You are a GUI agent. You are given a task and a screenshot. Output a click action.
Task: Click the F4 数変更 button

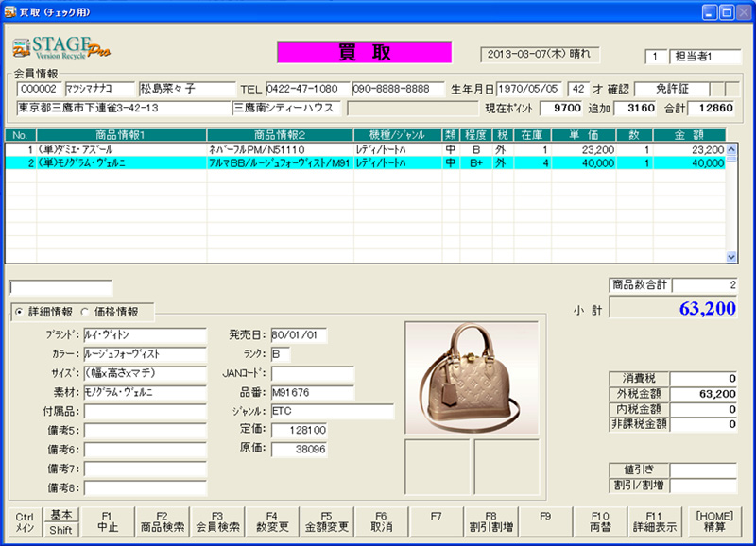[271, 521]
